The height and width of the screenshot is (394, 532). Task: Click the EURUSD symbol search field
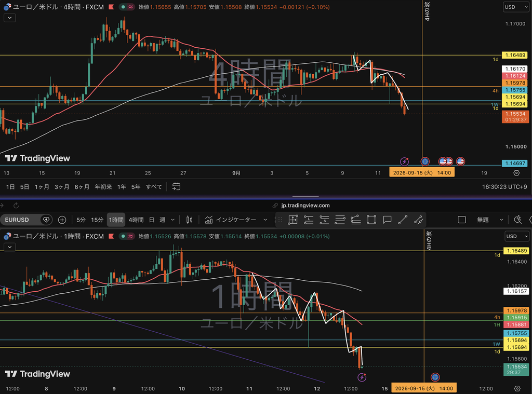(21, 220)
